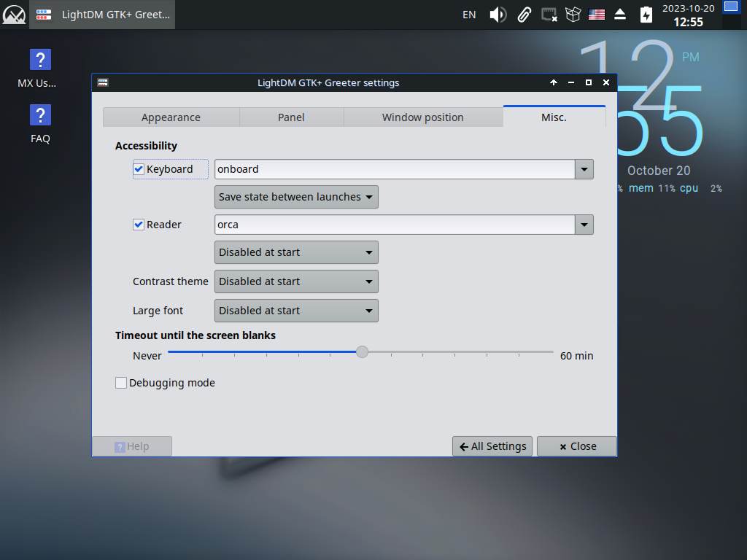Viewport: 747px width, 560px height.
Task: Click the Never label
Action: click(147, 356)
